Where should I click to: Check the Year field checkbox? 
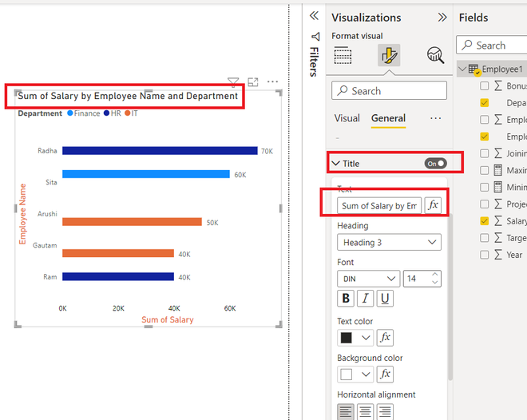485,255
